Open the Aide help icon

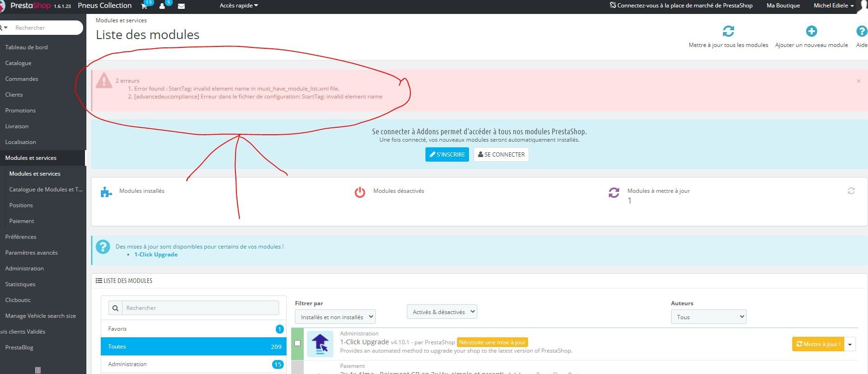(x=861, y=31)
